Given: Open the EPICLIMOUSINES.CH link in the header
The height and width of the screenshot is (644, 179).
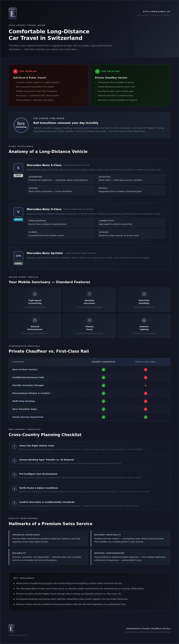Looking at the screenshot, I should 156,11.
